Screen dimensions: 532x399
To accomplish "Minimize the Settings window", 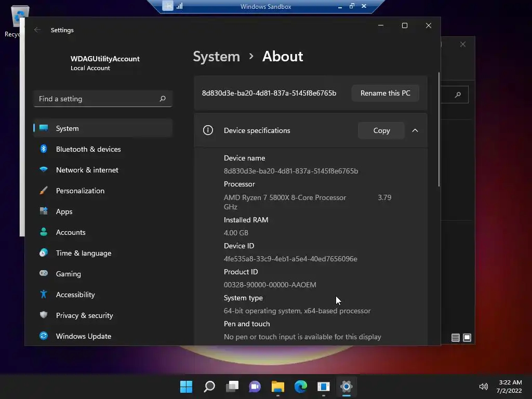I will [381, 25].
